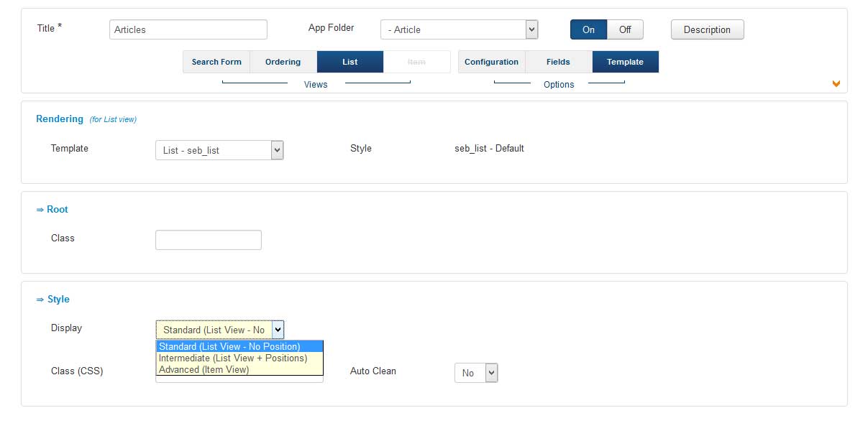The width and height of the screenshot is (868, 431).
Task: Click the Root section heading
Action: tap(52, 209)
